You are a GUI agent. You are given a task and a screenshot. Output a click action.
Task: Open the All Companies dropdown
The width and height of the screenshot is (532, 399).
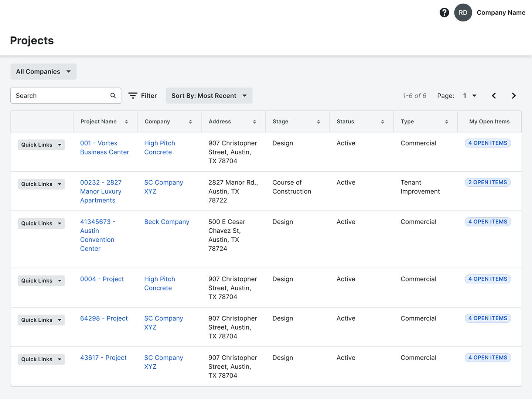43,71
